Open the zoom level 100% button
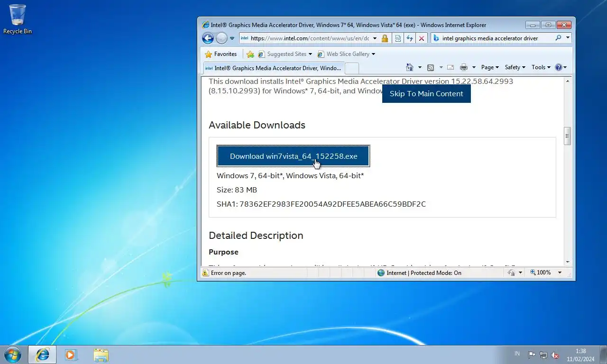The height and width of the screenshot is (364, 607). pyautogui.click(x=541, y=273)
